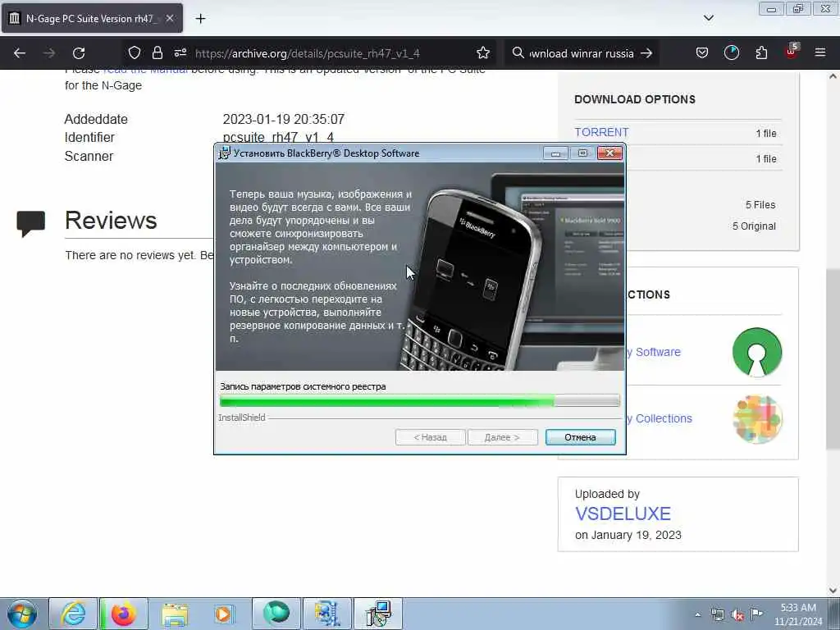Click the Addeddate value 2023-01-19 20:35:07
Screen dimensions: 840x630
pos(283,119)
